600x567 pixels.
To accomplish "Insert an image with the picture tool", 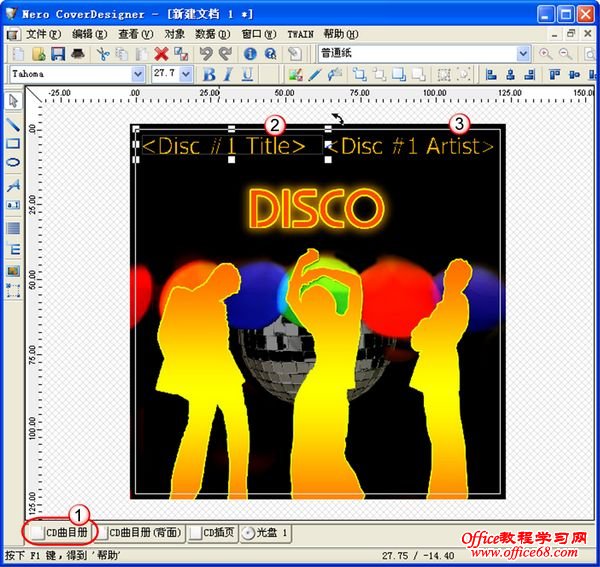I will tap(13, 270).
